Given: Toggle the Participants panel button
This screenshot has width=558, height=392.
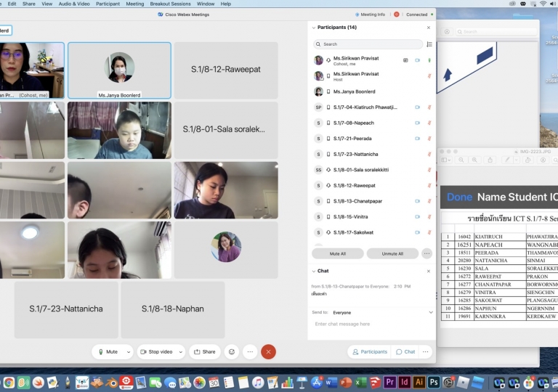Looking at the screenshot, I should 369,352.
